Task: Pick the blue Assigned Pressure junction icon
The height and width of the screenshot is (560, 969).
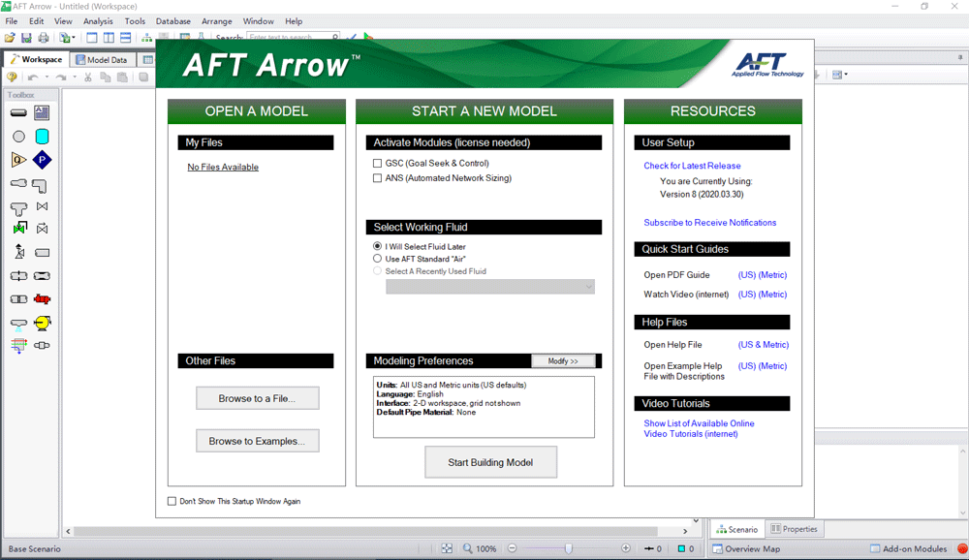Action: click(x=42, y=160)
